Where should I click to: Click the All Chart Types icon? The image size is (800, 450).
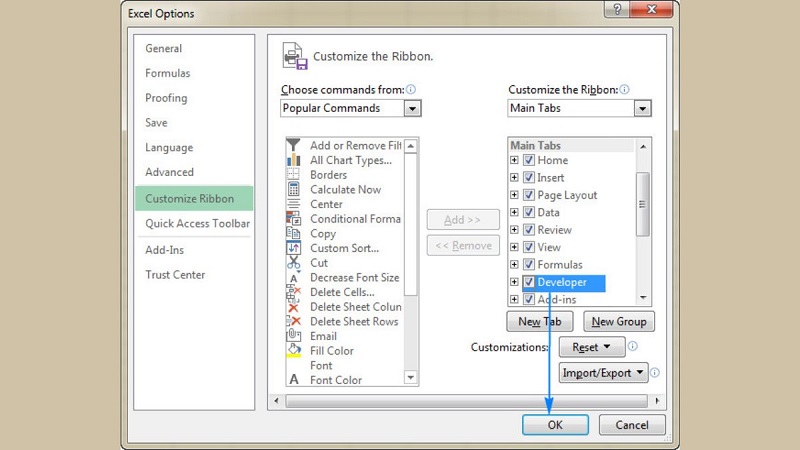294,160
